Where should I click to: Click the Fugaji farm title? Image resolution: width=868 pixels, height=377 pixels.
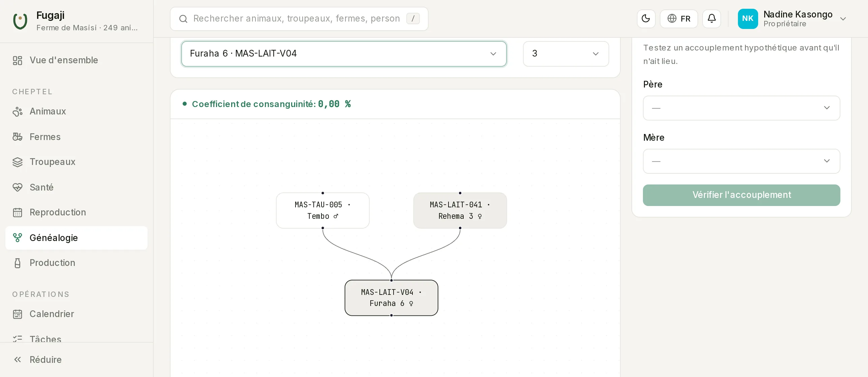click(51, 15)
